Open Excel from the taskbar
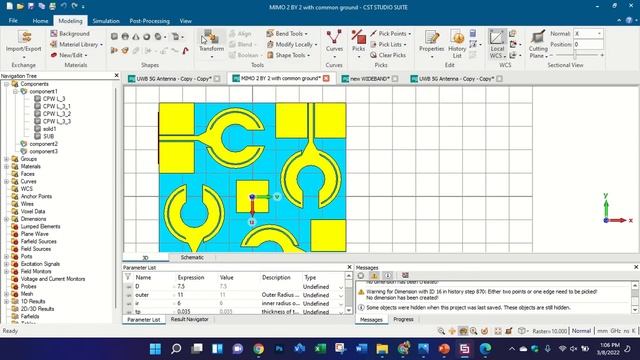The width and height of the screenshot is (640, 360). click(320, 349)
